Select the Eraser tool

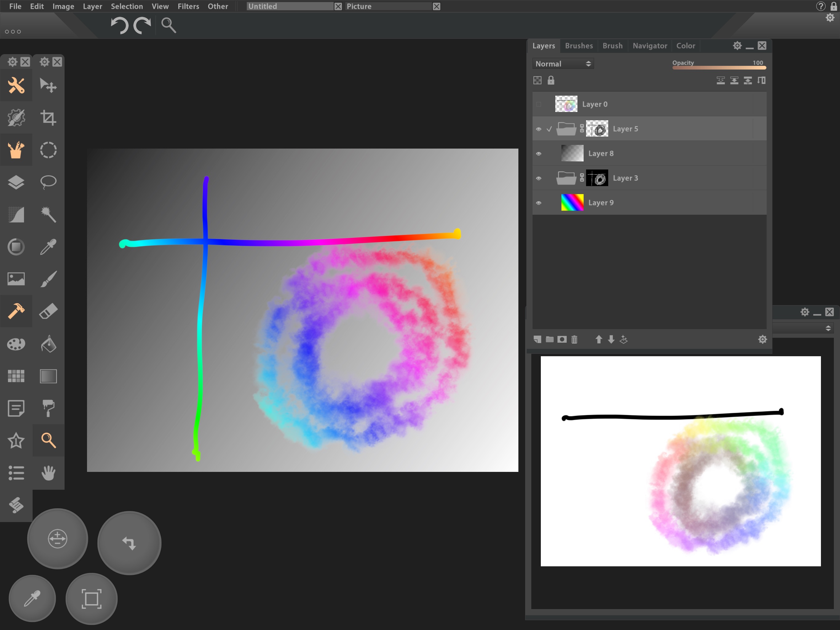48,311
